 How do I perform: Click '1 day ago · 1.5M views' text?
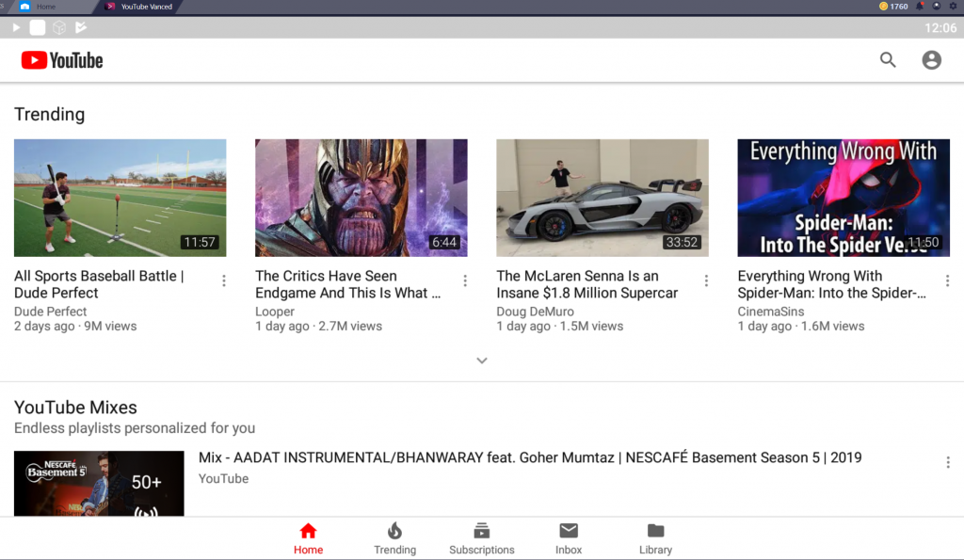click(x=560, y=327)
